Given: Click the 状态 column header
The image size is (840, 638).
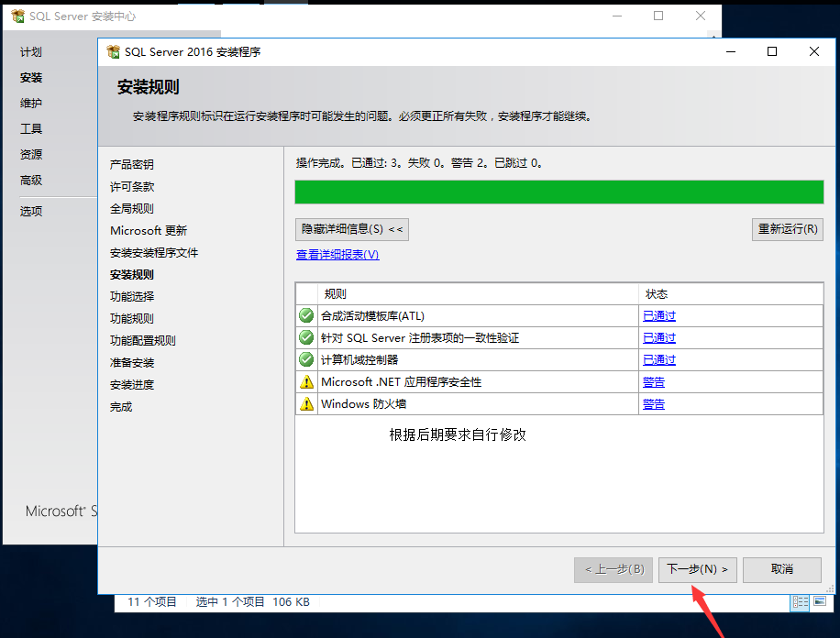Looking at the screenshot, I should coord(731,294).
